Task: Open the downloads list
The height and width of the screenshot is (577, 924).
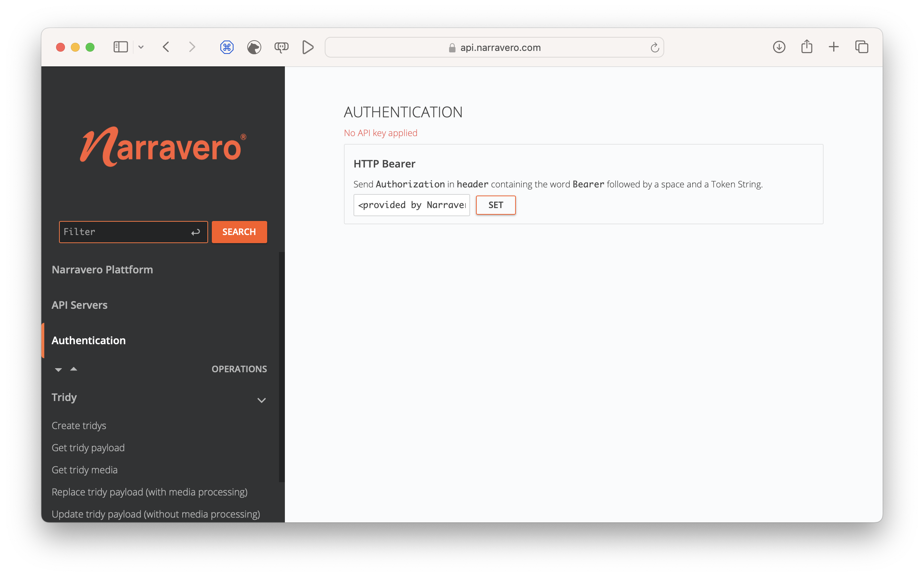Action: (x=779, y=47)
